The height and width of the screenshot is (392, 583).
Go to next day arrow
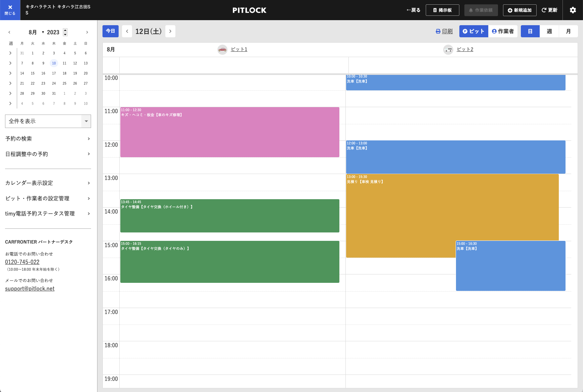(x=170, y=31)
